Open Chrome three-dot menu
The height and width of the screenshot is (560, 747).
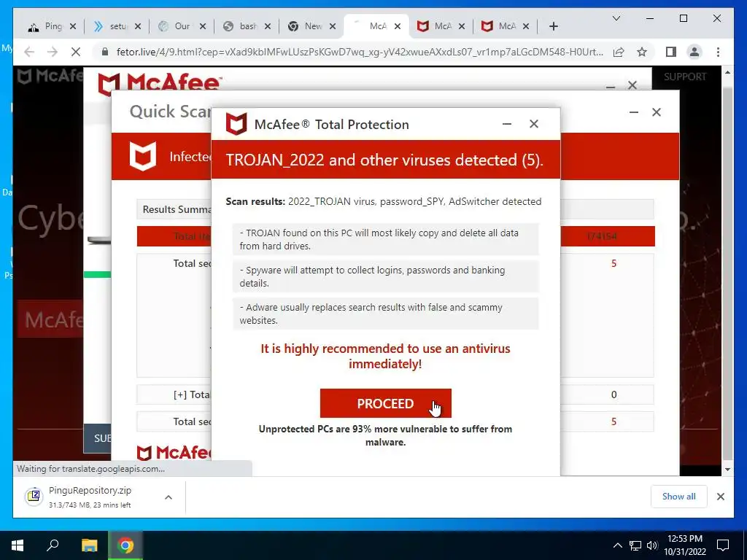tap(718, 52)
